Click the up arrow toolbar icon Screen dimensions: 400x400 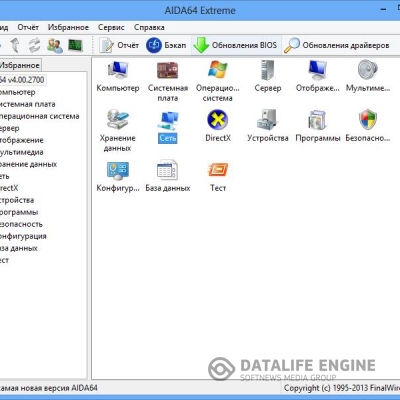pyautogui.click(x=15, y=45)
